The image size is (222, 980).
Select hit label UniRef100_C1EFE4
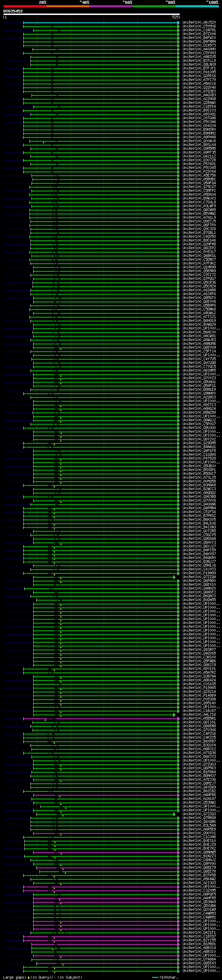199,106
